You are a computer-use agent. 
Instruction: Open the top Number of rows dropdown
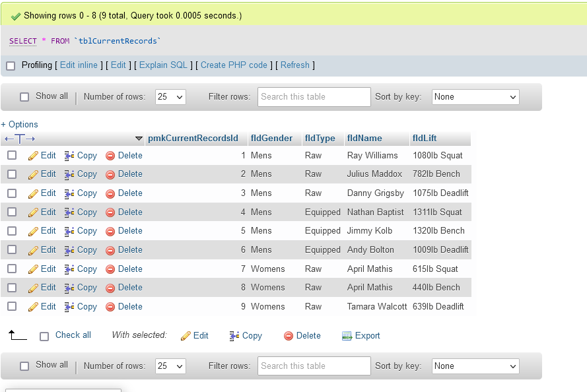(170, 97)
